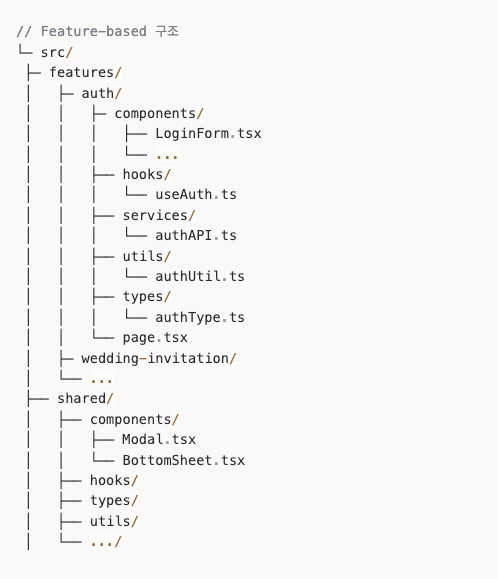Select the services/ folder
Image resolution: width=498 pixels, height=579 pixels.
coord(159,215)
